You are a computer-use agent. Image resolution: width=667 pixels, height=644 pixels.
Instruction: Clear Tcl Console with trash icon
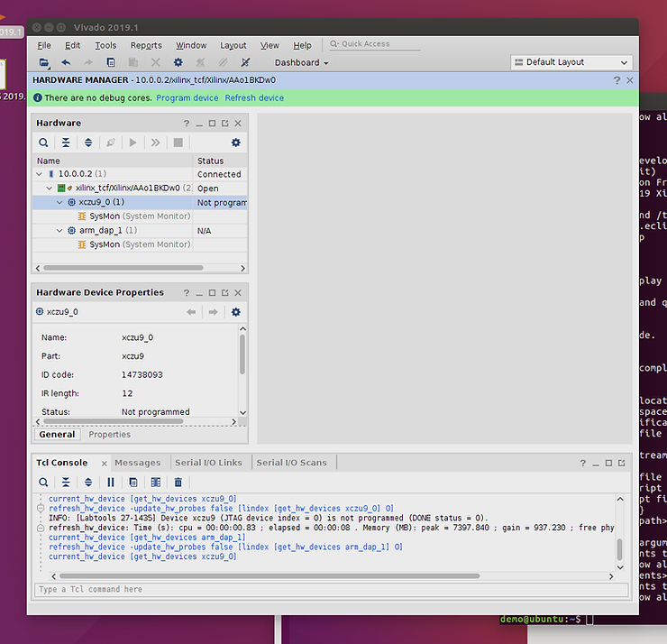178,483
